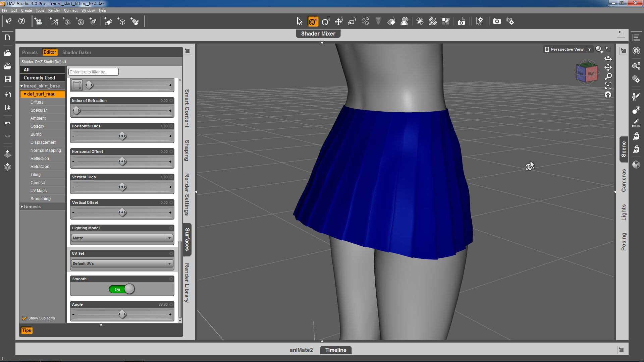Click the Horizontal Tiles slider

[122, 136]
